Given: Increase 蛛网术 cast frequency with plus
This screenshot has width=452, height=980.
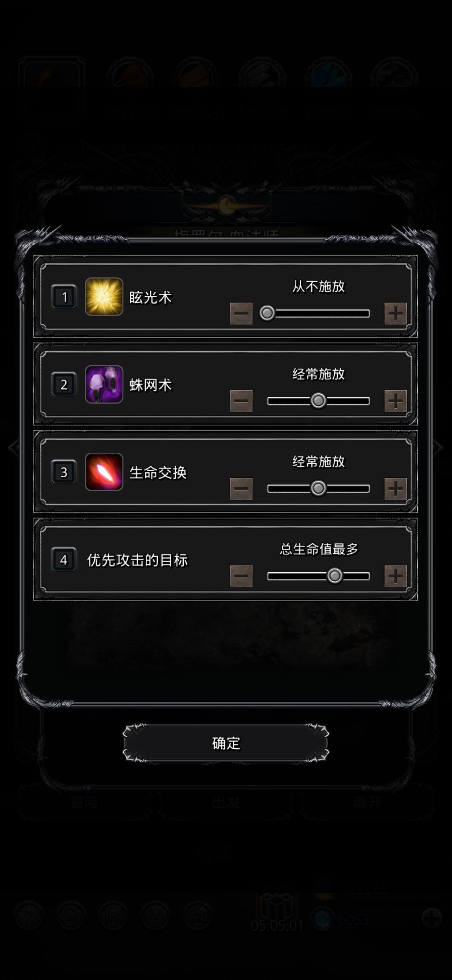Looking at the screenshot, I should coord(395,401).
